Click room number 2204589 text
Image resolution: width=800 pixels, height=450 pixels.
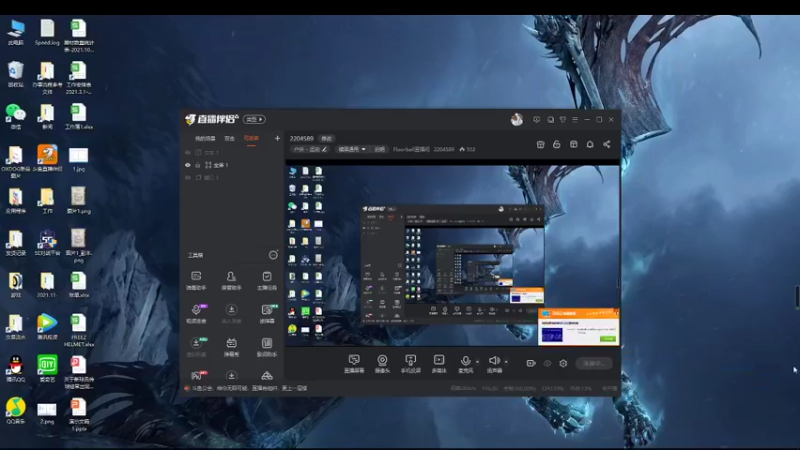click(302, 138)
